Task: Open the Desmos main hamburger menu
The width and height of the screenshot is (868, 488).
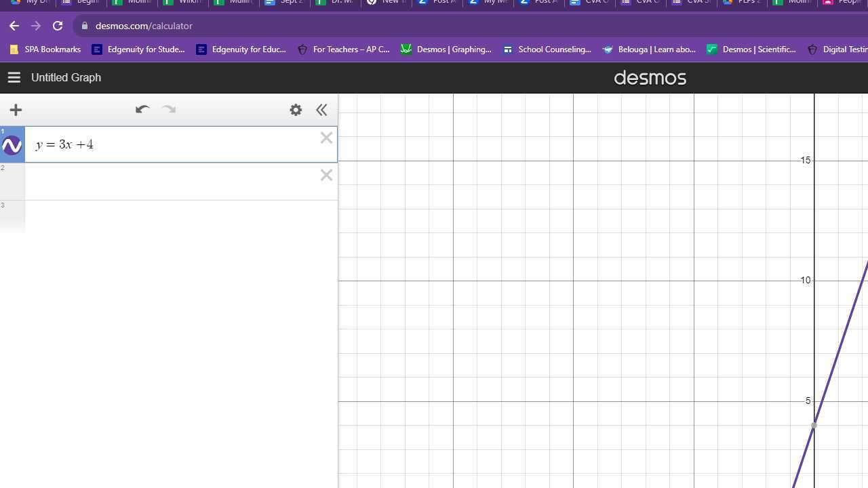Action: pos(14,77)
